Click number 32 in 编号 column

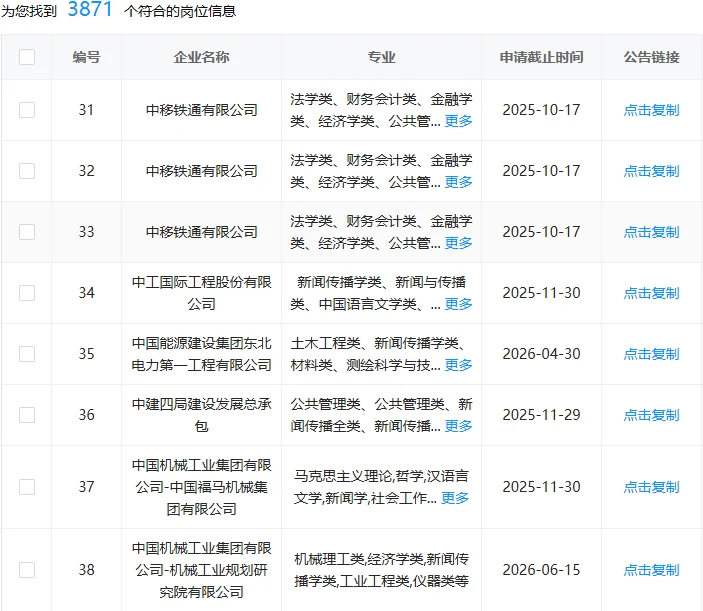(x=87, y=171)
